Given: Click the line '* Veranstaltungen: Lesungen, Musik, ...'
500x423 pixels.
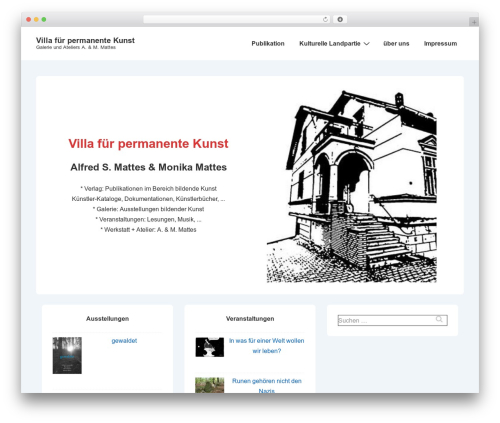Looking at the screenshot, I should (x=148, y=219).
